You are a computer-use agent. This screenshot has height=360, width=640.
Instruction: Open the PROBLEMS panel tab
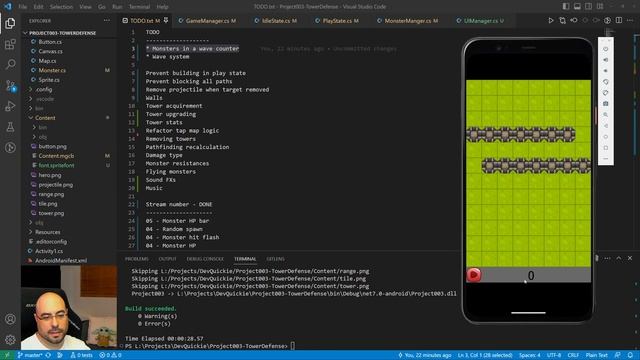click(137, 259)
